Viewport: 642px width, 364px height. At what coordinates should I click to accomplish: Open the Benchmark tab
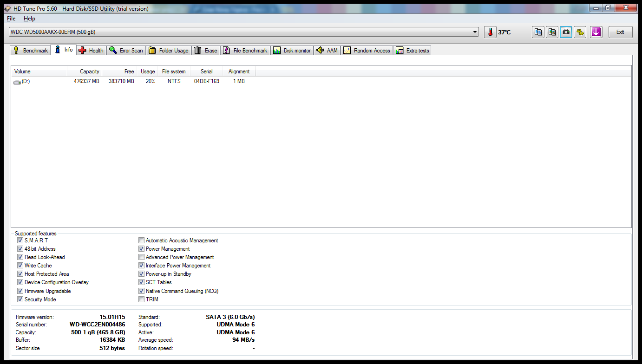click(x=30, y=50)
